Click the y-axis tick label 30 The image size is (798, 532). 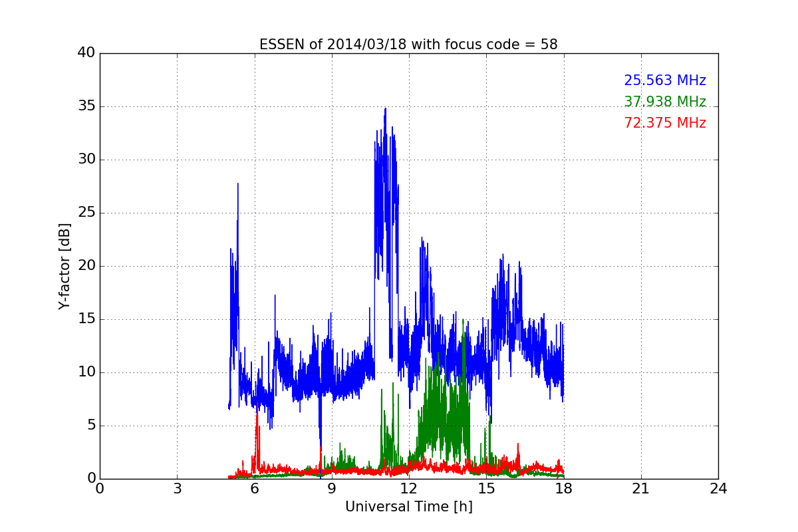(86, 160)
